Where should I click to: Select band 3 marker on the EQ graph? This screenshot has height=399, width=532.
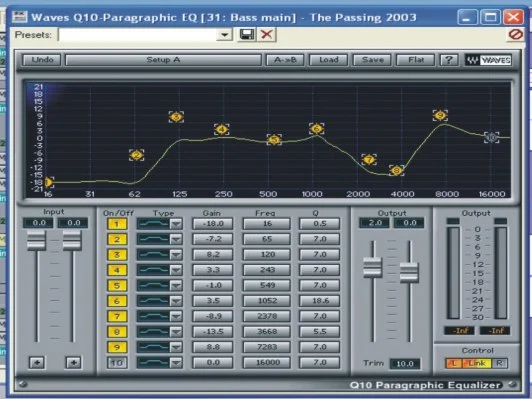176,117
